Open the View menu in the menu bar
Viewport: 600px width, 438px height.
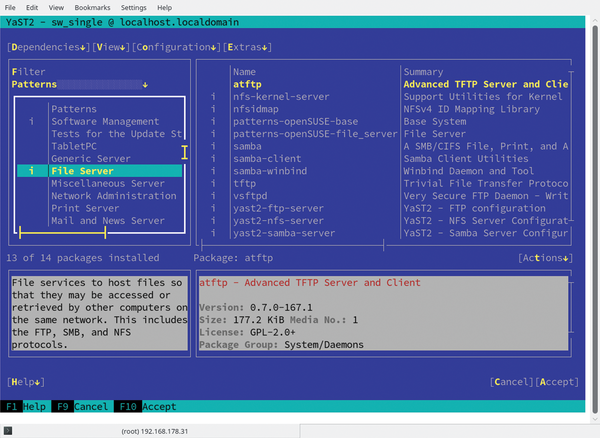56,8
